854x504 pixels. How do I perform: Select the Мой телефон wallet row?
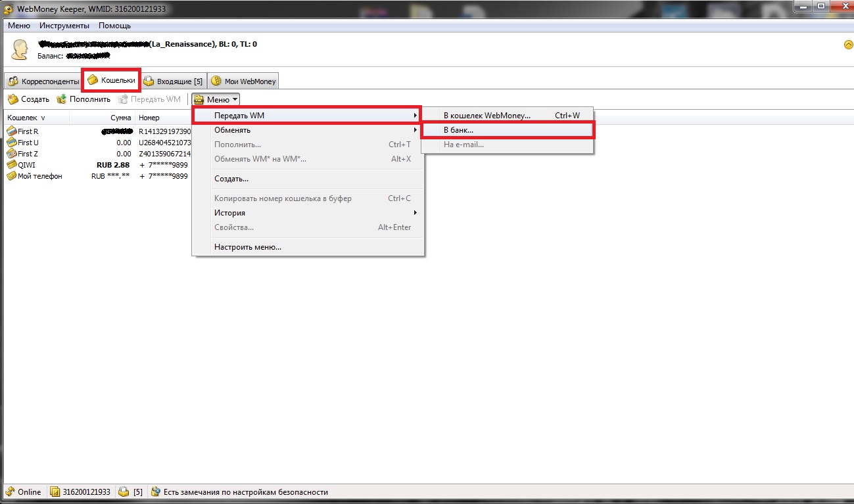pyautogui.click(x=98, y=176)
